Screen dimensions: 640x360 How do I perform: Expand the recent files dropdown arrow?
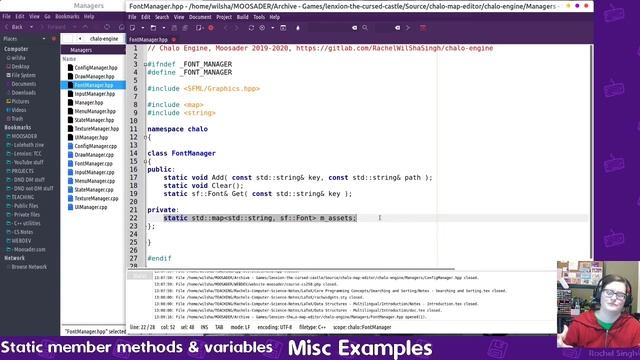(164, 28)
